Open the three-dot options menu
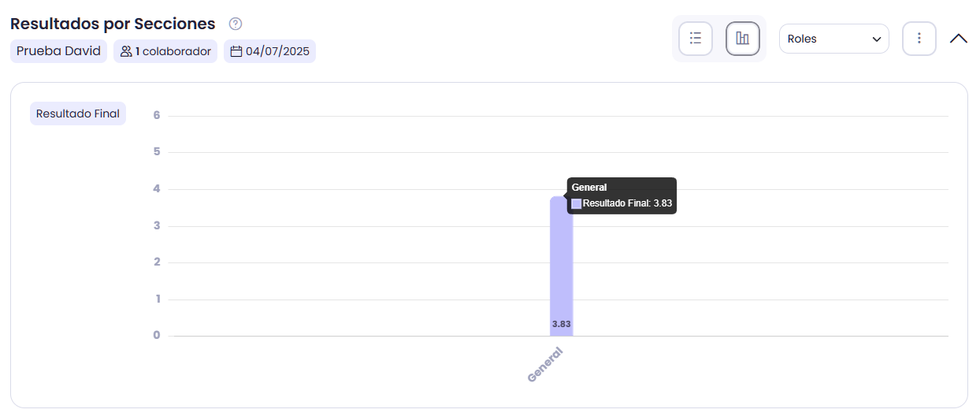Screen dimensions: 980x413 tap(919, 39)
